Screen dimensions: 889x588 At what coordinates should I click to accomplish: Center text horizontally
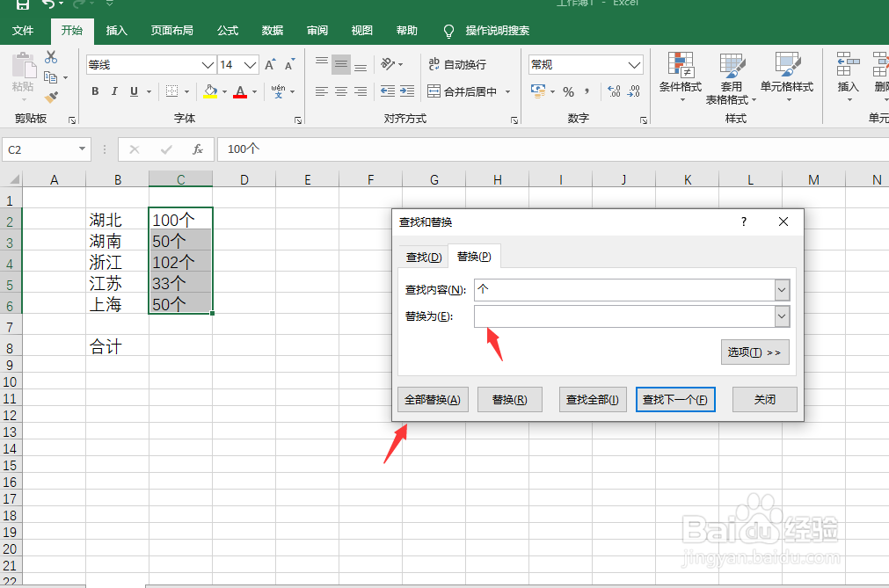pos(341,91)
